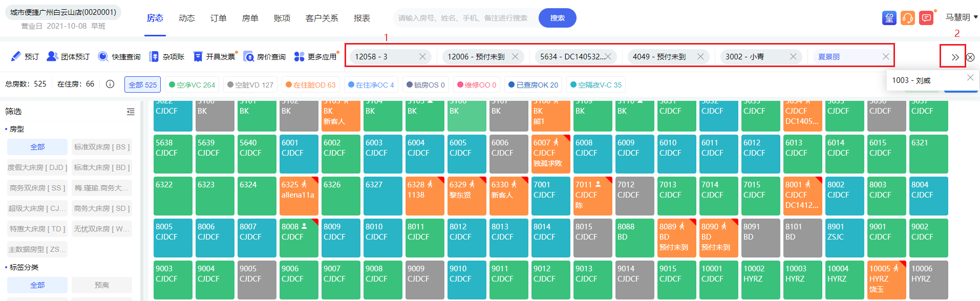Open room tile 6007 独孤求败
The image size is (980, 301).
click(x=551, y=154)
